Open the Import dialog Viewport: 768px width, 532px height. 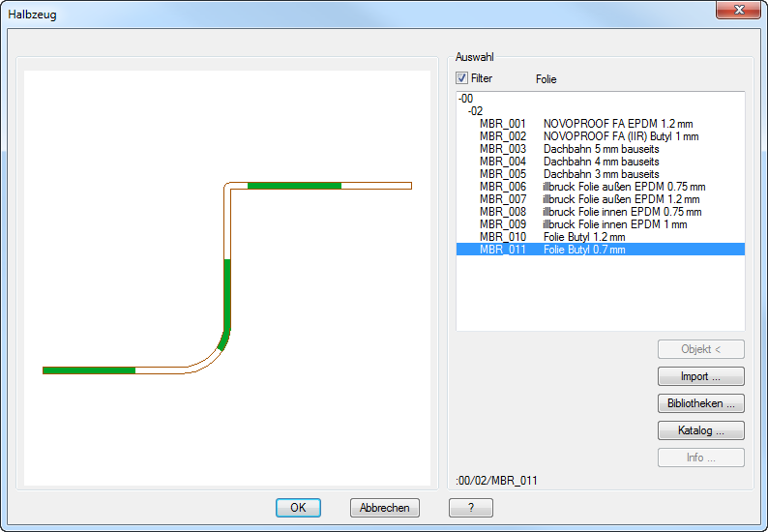tap(700, 376)
